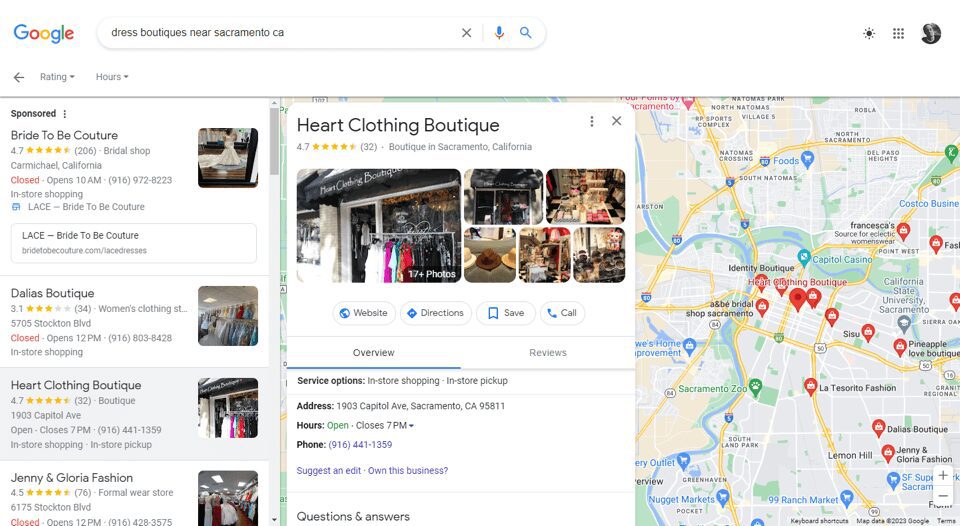Toggle dark theme using the sun icon

pos(869,33)
